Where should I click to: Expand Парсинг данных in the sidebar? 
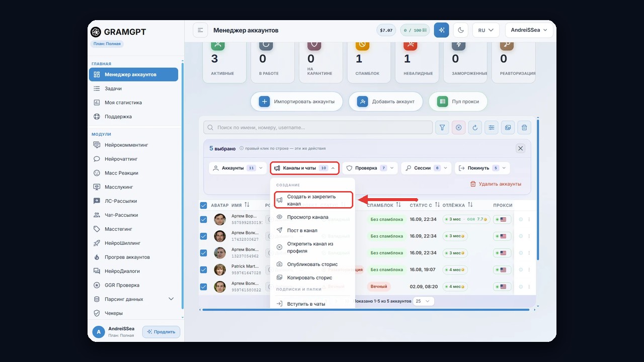(133, 299)
